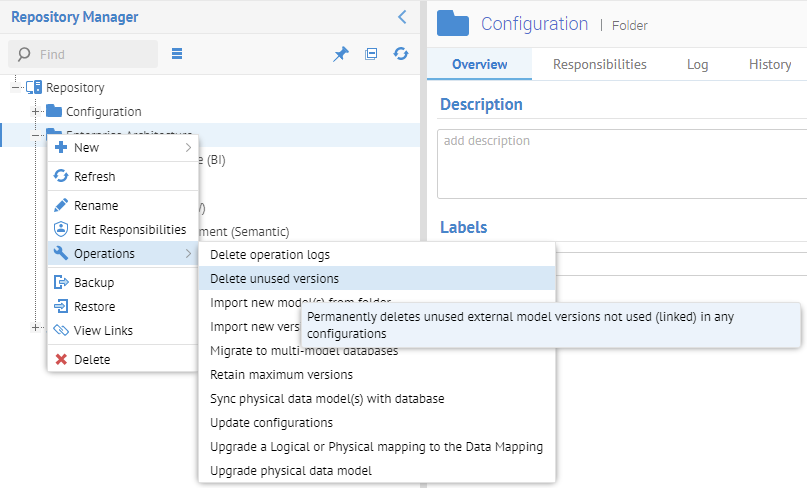Screen dimensions: 807x488
Task: Click Delete operation logs option
Action: [269, 255]
